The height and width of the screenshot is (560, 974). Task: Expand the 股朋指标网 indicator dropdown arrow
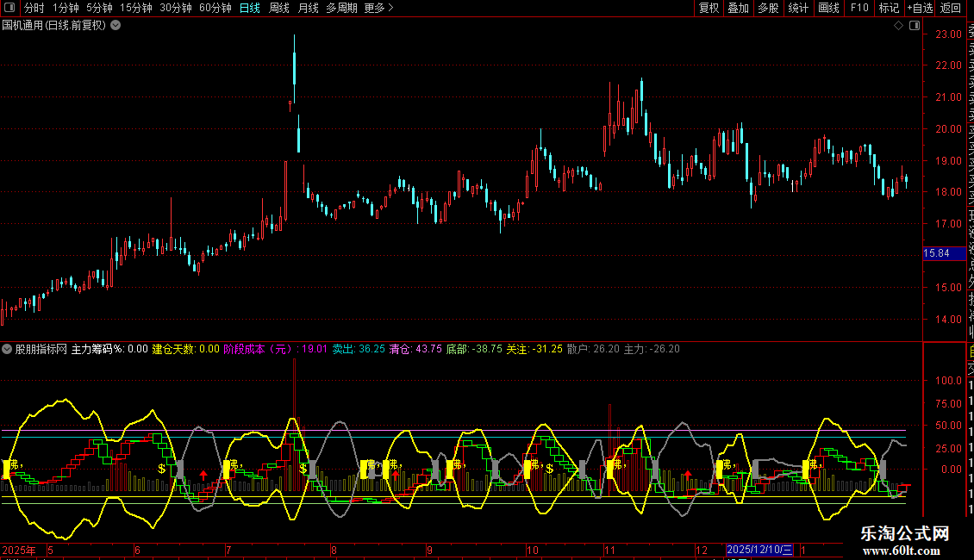pyautogui.click(x=8, y=350)
